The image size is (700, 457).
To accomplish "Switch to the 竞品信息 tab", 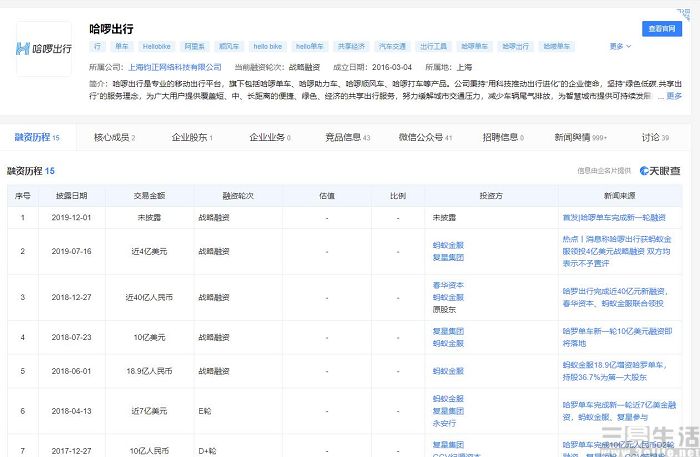I will (347, 137).
